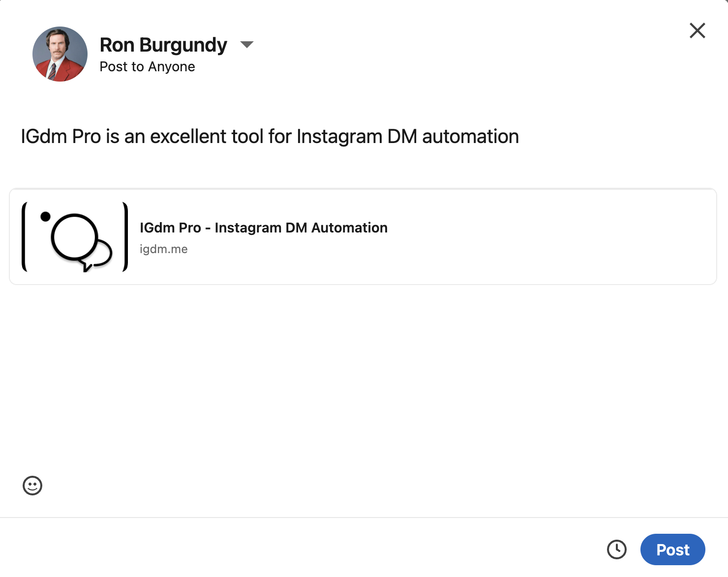Click the post text about IGdm Pro
This screenshot has width=728, height=577.
coord(270,137)
